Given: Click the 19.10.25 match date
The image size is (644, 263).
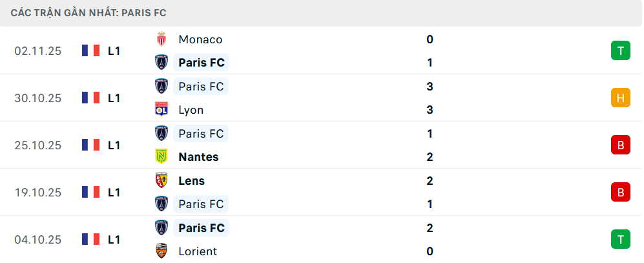Looking at the screenshot, I should (x=38, y=193).
